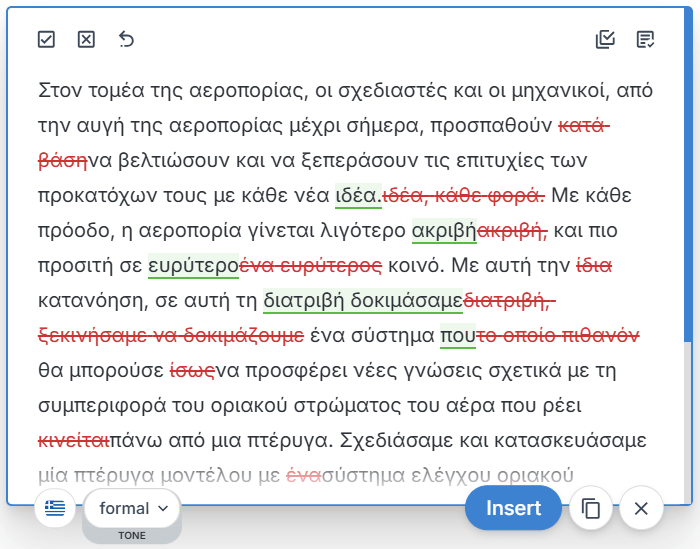Click the reject X box icon
Viewport: 700px width, 549px height.
[x=86, y=39]
